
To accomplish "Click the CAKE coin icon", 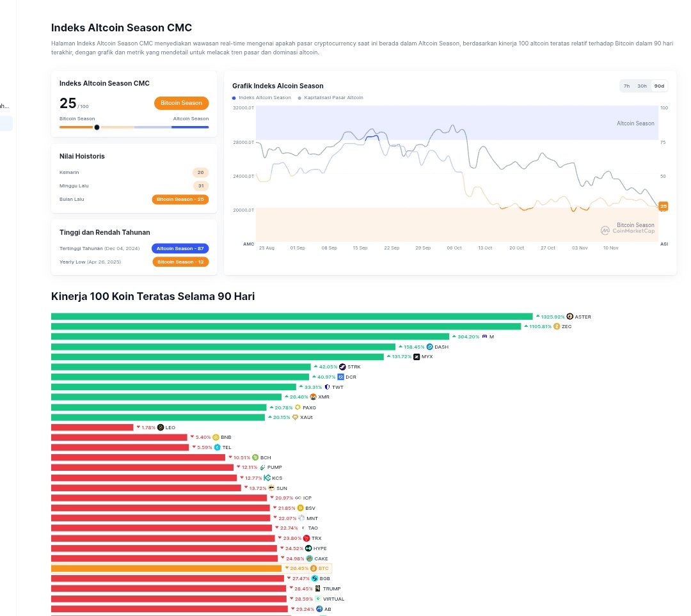I will coord(309,558).
